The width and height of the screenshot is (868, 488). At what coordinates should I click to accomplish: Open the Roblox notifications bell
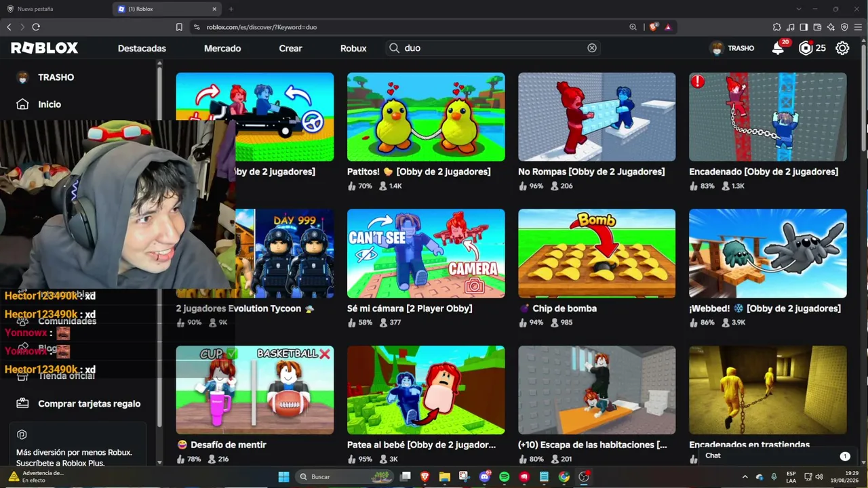[x=778, y=48]
